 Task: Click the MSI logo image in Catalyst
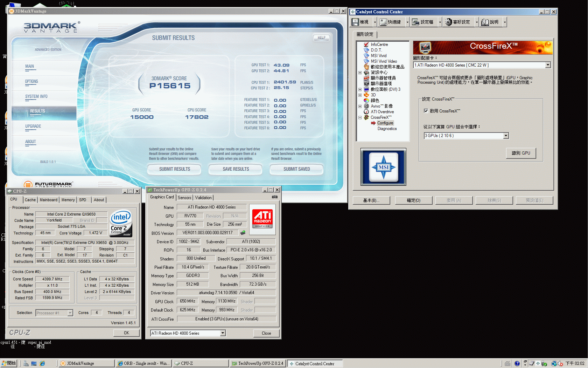[x=384, y=167]
